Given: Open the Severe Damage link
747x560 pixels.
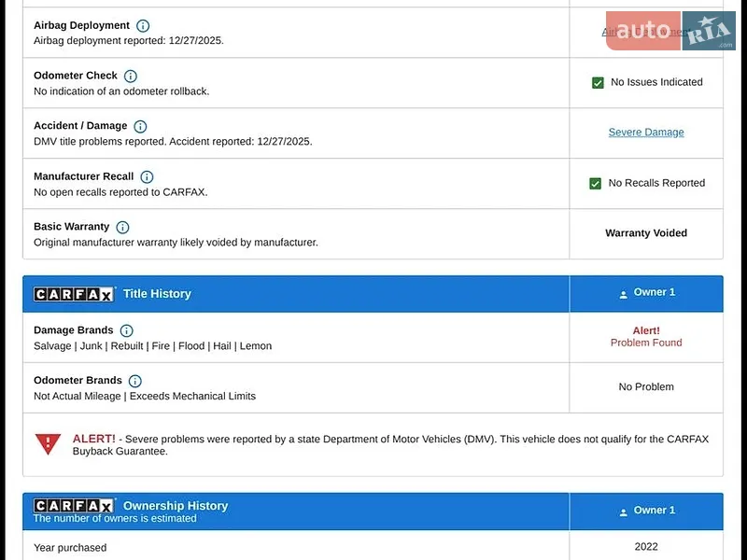Looking at the screenshot, I should [x=646, y=133].
